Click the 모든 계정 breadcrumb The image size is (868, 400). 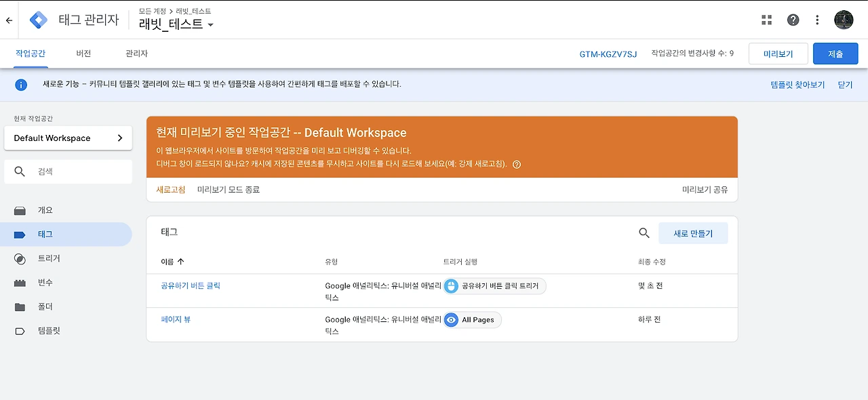152,11
